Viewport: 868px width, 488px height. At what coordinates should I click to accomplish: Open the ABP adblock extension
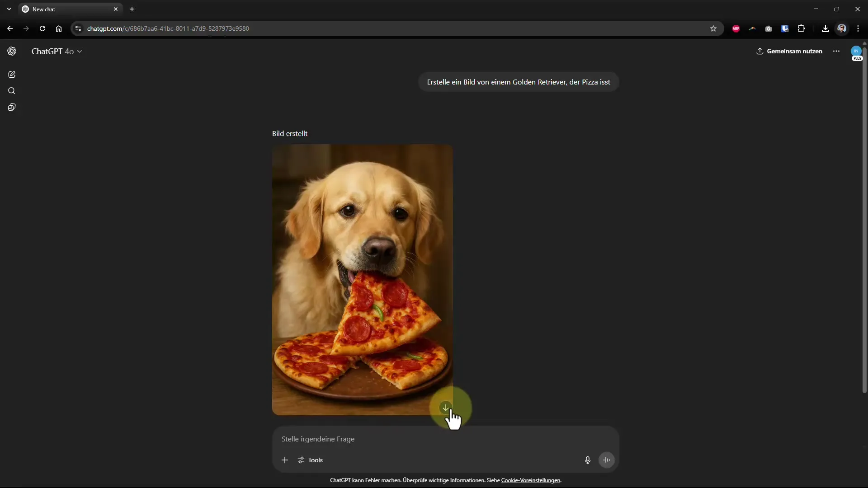(x=736, y=28)
